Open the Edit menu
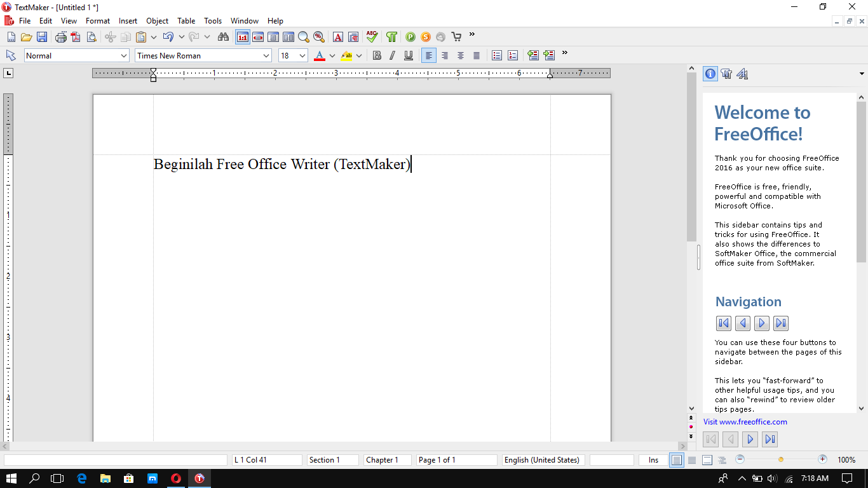The width and height of the screenshot is (868, 488). 46,21
